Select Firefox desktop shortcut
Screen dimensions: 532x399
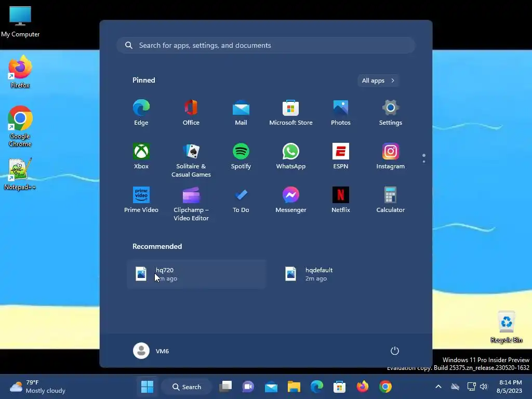[20, 72]
